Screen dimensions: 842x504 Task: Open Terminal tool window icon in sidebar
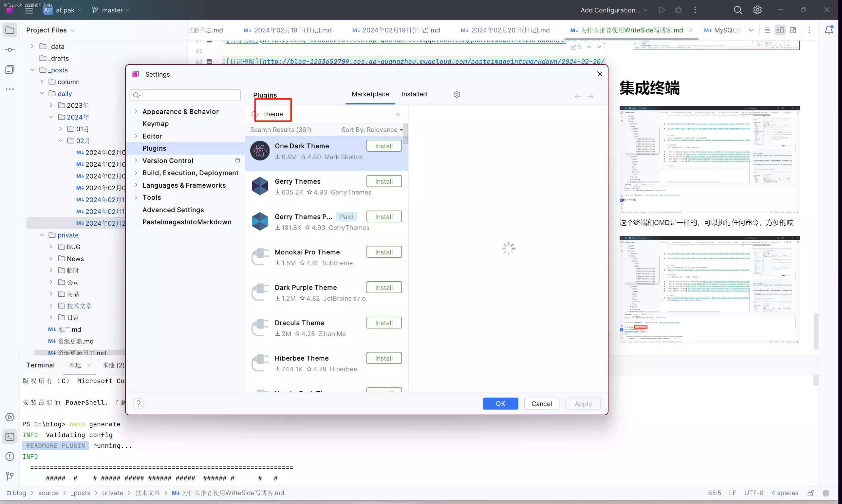click(10, 437)
